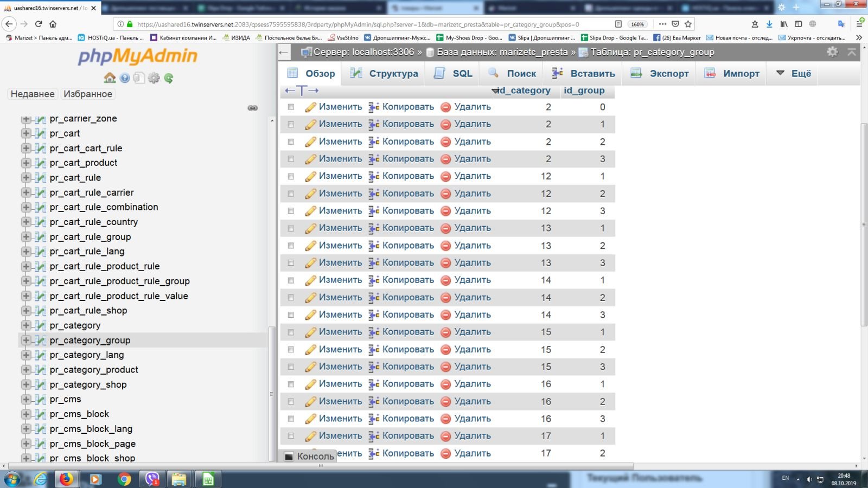Screen dimensions: 868x488
Task: Click pencil icon in row 12, 1
Action: pos(310,176)
